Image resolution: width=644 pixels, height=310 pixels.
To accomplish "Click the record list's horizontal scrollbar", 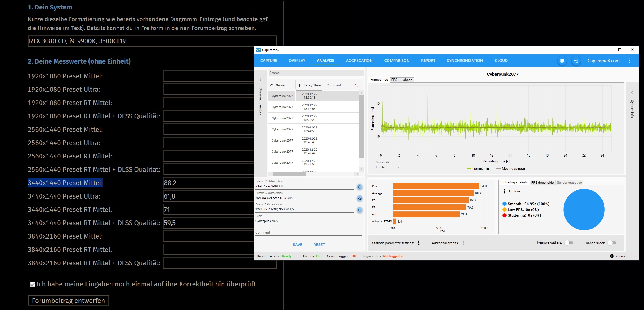I will click(289, 174).
